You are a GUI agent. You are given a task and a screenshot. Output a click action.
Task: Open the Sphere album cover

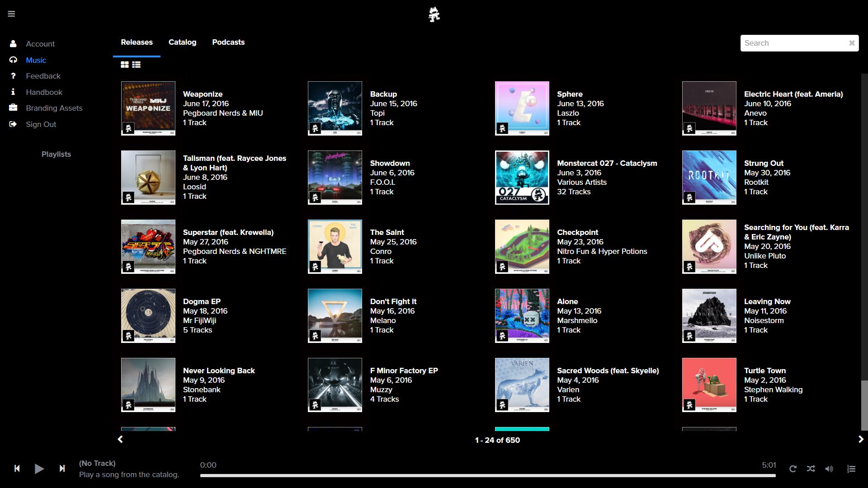tap(522, 108)
